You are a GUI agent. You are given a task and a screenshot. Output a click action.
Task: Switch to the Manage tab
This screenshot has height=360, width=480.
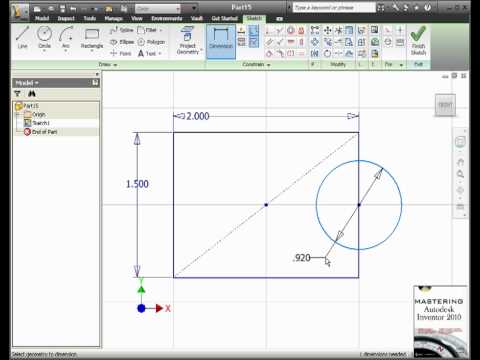[x=114, y=18]
